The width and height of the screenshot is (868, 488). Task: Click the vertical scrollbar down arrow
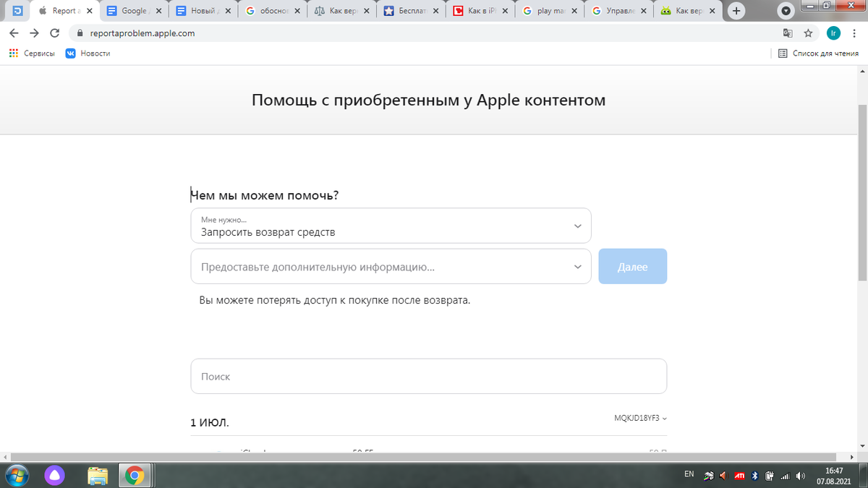coord(862,447)
